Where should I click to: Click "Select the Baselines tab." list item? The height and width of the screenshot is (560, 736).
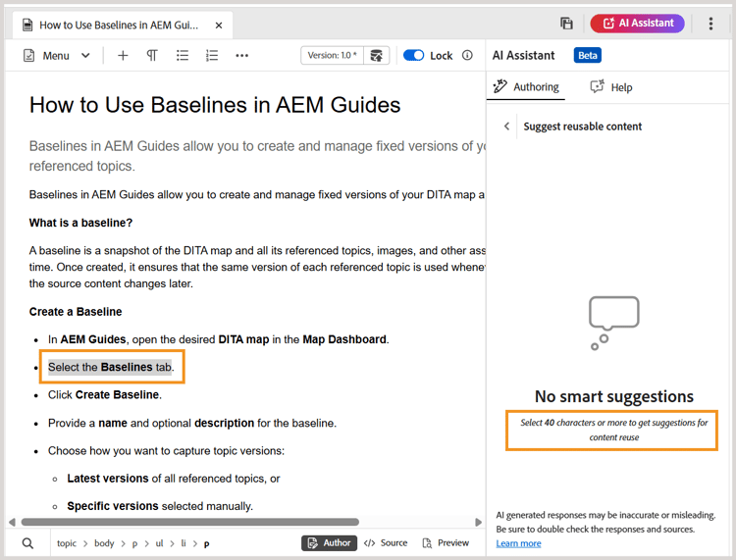click(111, 367)
